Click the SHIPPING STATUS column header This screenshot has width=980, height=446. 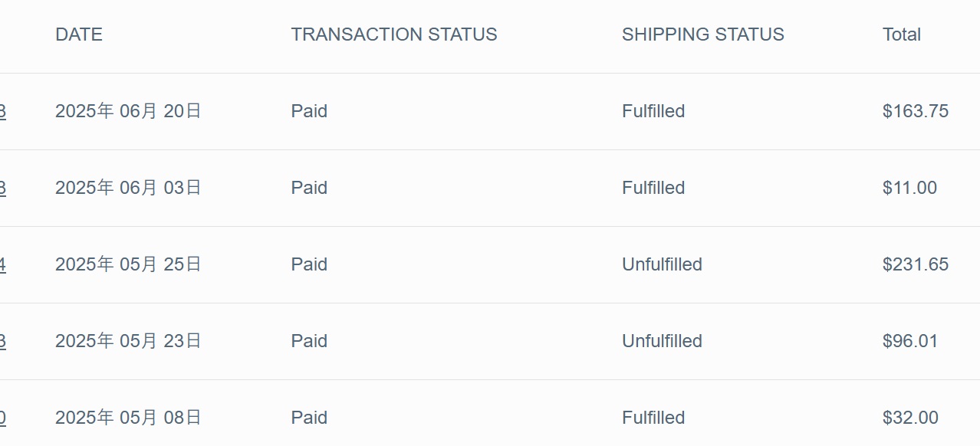pos(702,34)
